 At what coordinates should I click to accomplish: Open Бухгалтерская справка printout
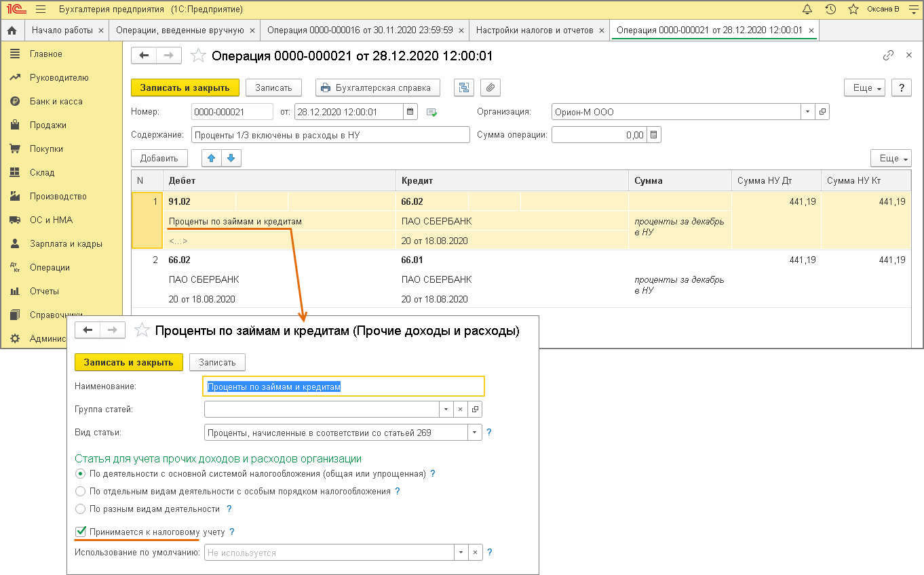pos(378,87)
